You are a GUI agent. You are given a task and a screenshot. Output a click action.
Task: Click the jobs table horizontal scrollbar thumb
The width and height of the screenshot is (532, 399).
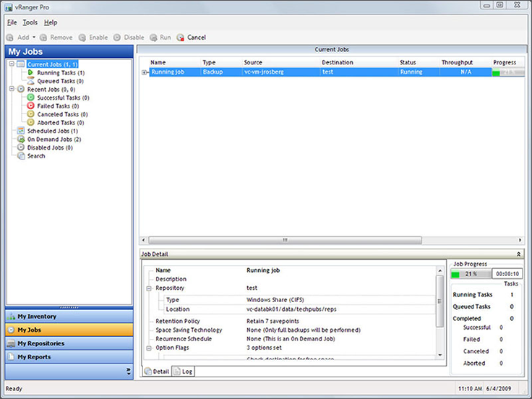(x=285, y=240)
